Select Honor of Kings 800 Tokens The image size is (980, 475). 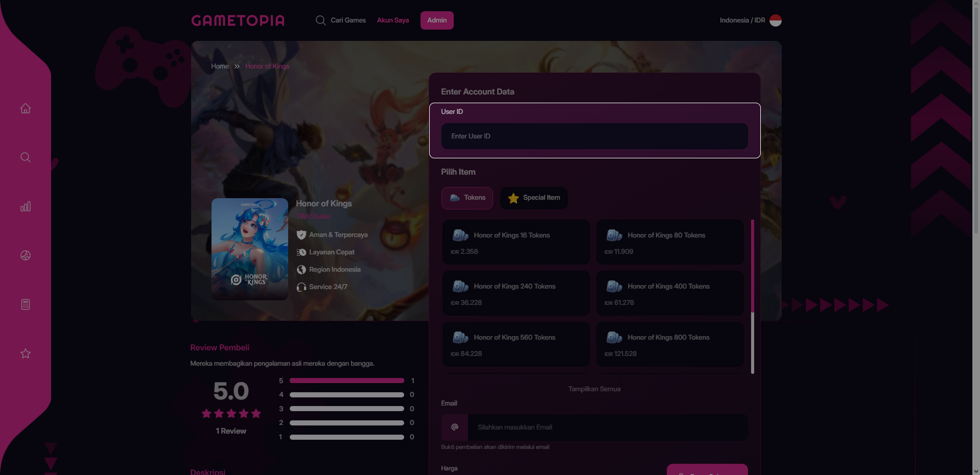670,344
